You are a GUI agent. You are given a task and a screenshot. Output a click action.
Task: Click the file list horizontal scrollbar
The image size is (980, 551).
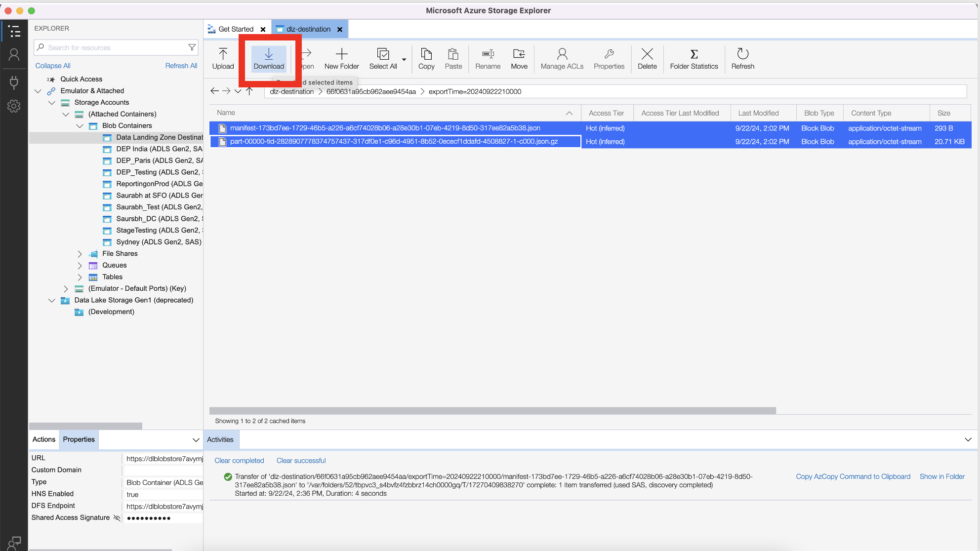[492, 411]
